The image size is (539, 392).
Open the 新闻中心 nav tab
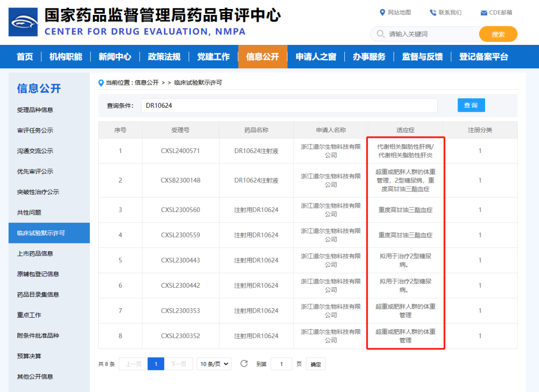point(115,57)
